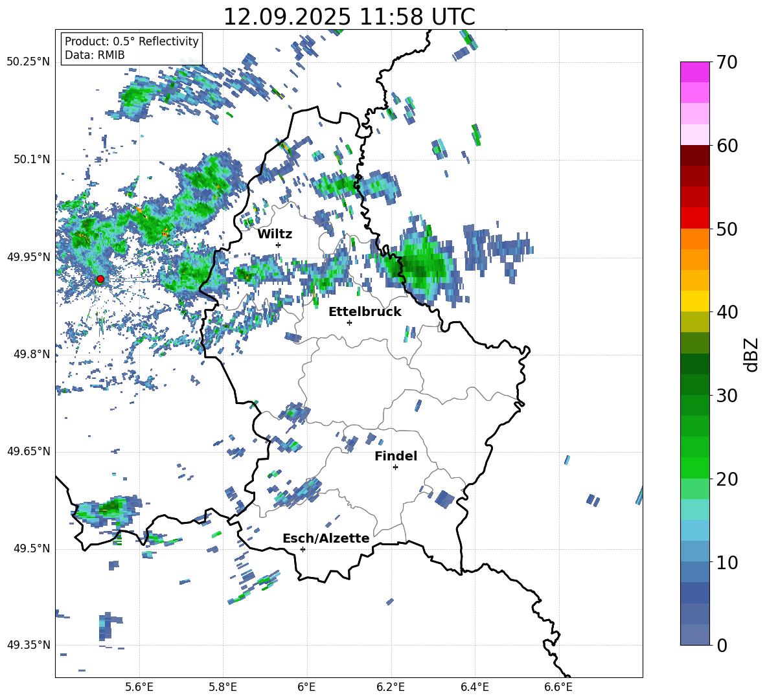Click 'Data: RMIB' legend text
Screen dimensions: 767x700
tap(95, 55)
